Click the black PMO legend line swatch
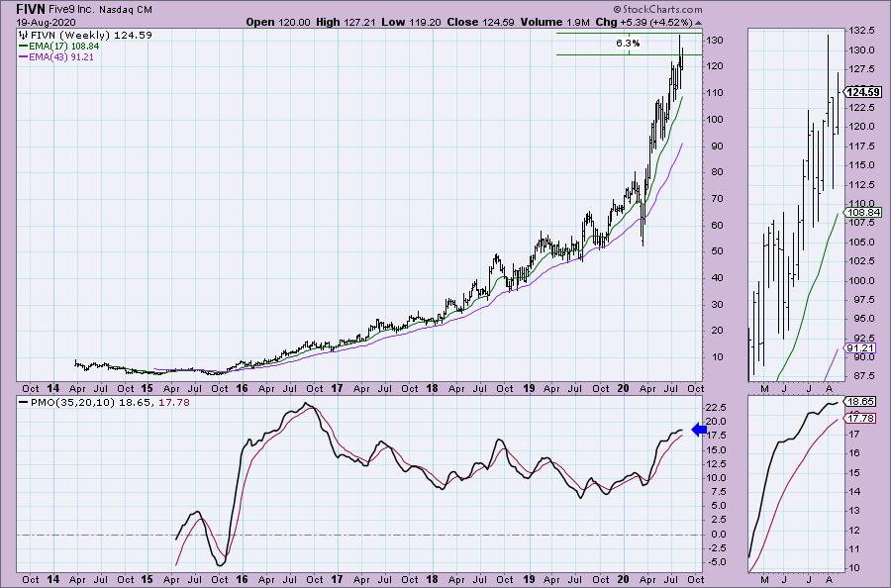 [x=24, y=402]
